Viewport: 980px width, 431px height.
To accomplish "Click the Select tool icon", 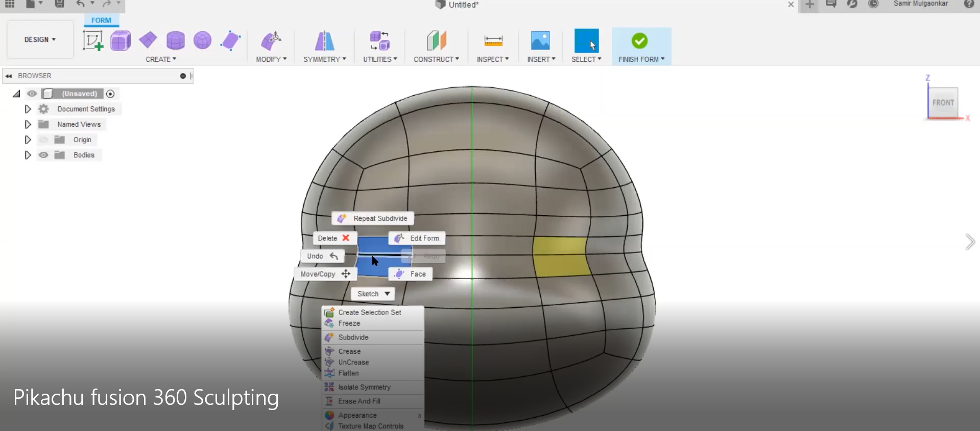I will click(586, 40).
